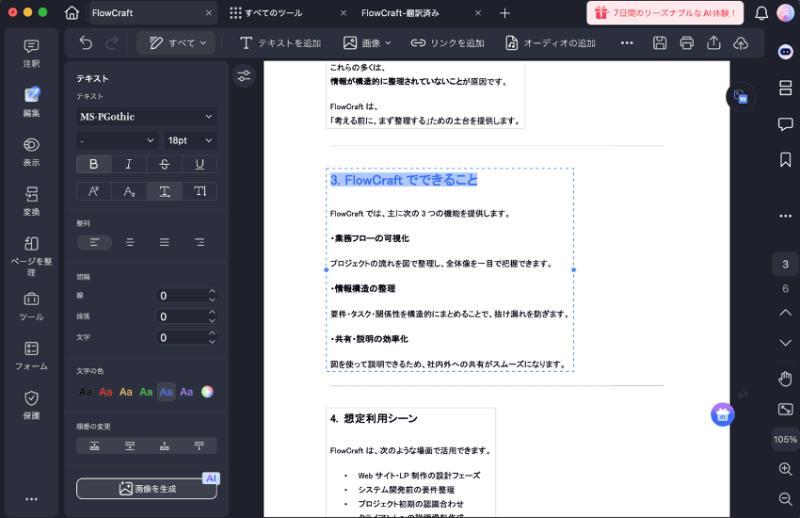Click the save disk icon
800x518 pixels.
tap(660, 43)
